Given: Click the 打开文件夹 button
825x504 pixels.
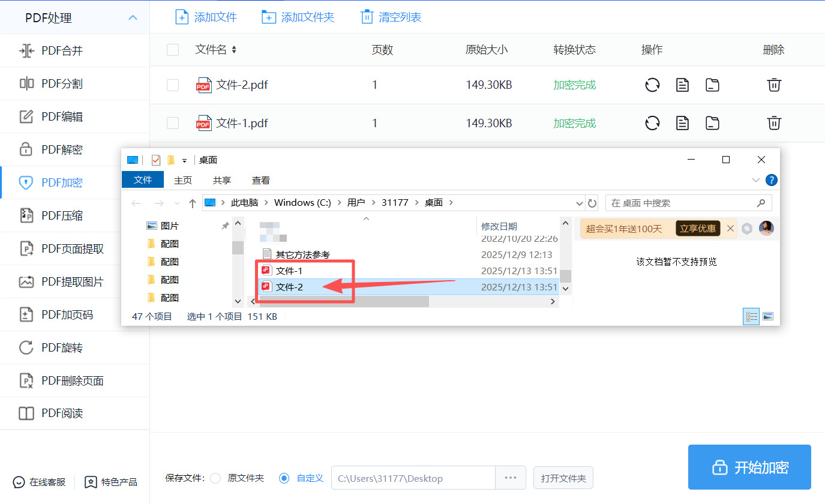Looking at the screenshot, I should click(x=563, y=478).
